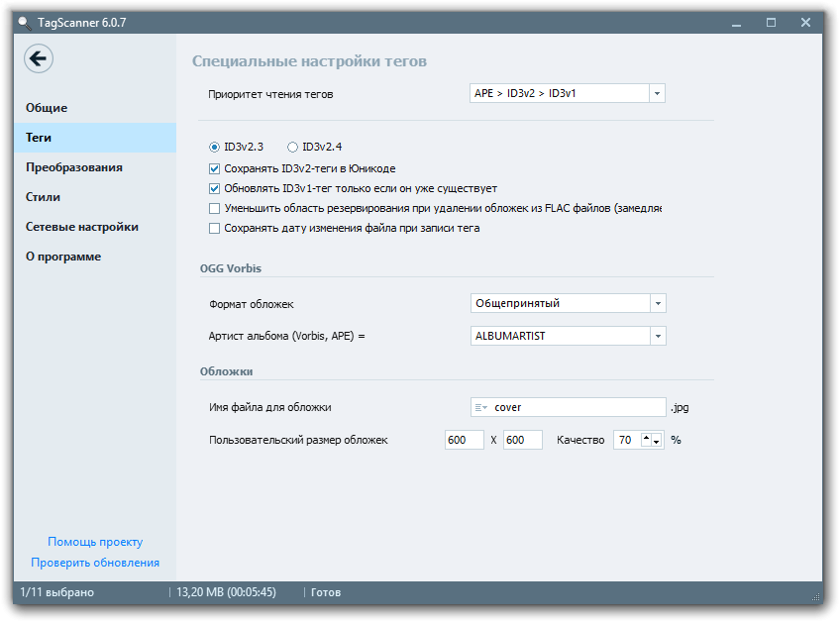This screenshot has height=623, width=840.
Task: Open the 'Общие' settings section
Action: click(x=47, y=108)
